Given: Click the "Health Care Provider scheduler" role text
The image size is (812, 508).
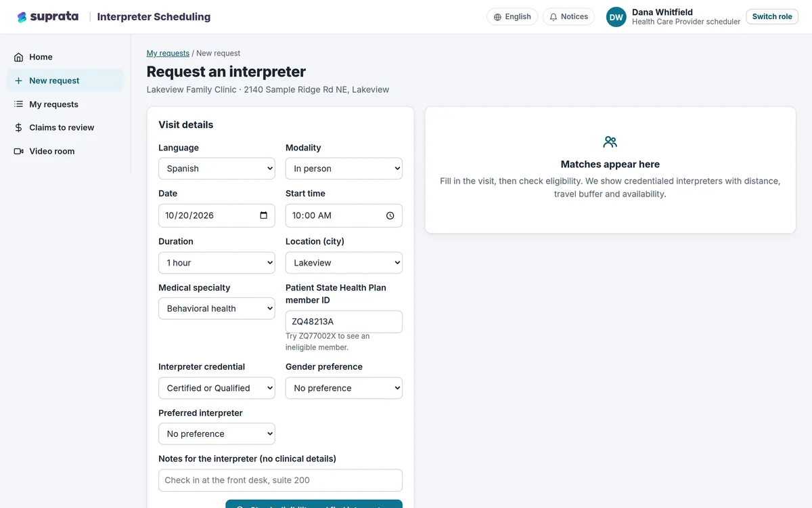Looking at the screenshot, I should [x=686, y=22].
